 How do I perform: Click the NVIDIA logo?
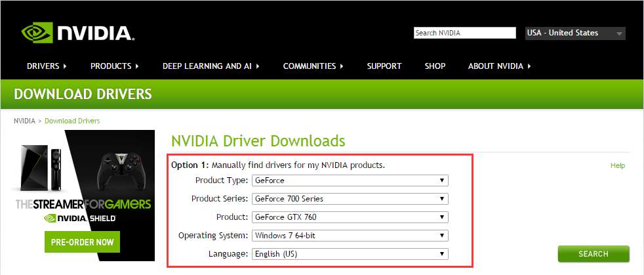78,33
